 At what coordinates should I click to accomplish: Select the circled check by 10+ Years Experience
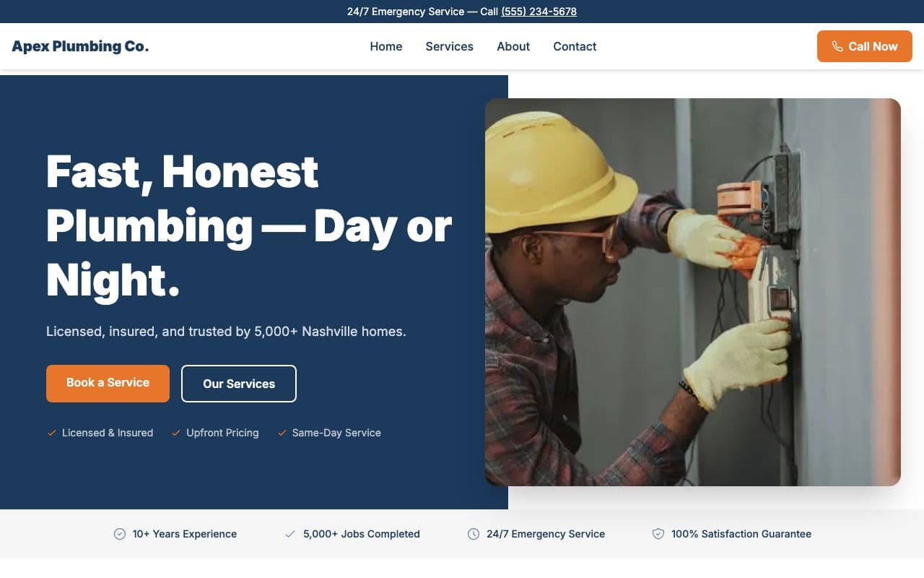(118, 534)
